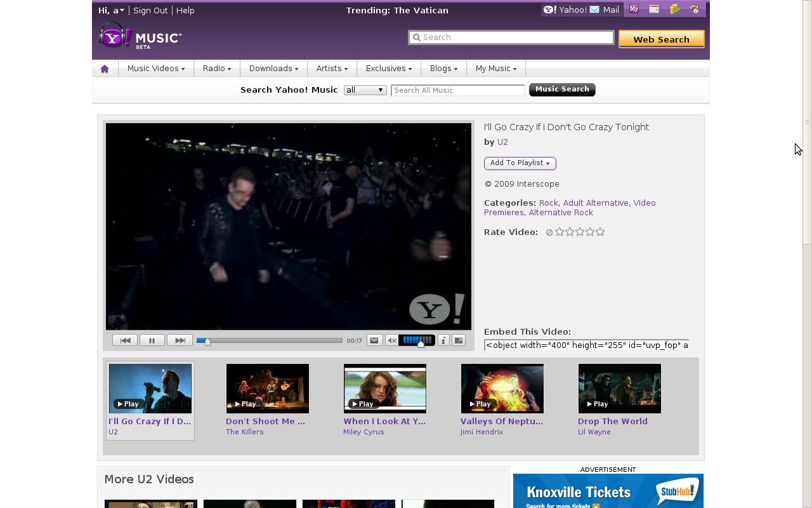Skip to the previous video

pyautogui.click(x=125, y=340)
